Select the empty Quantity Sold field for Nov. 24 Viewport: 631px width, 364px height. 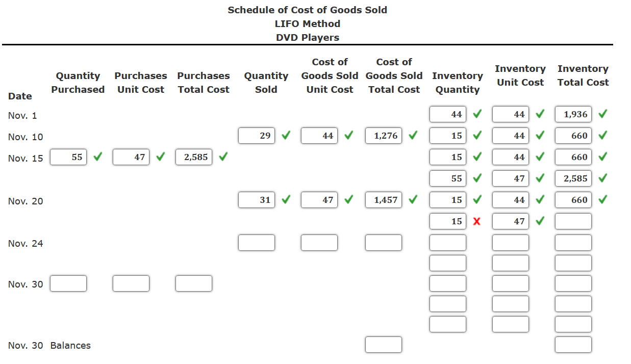[x=257, y=243]
